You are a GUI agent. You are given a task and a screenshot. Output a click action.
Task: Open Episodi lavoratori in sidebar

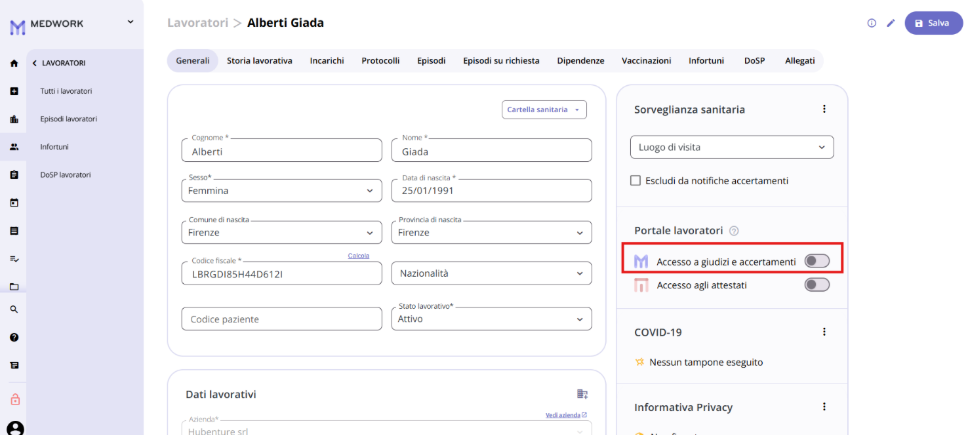[69, 119]
